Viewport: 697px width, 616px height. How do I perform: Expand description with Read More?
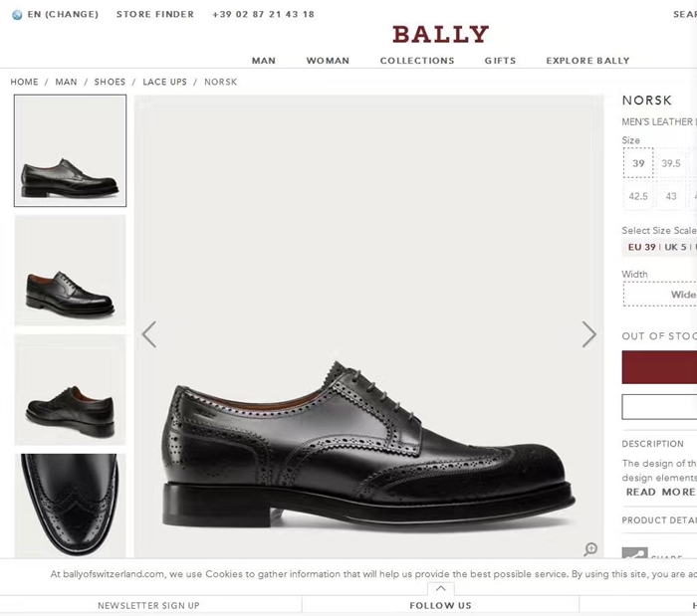point(660,492)
